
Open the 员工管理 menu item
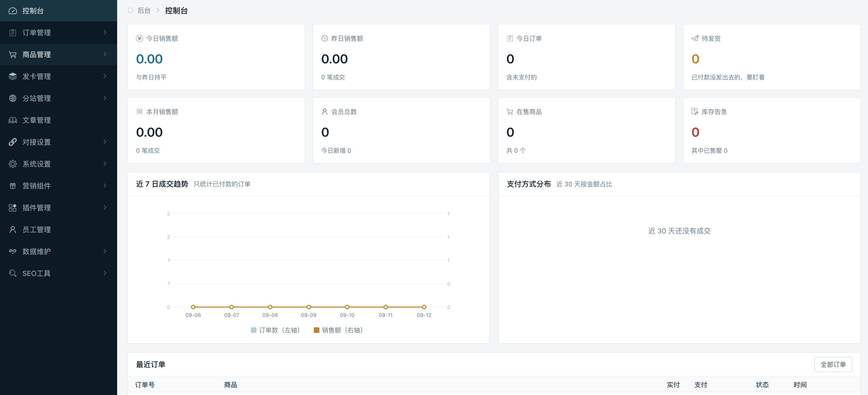(59, 230)
